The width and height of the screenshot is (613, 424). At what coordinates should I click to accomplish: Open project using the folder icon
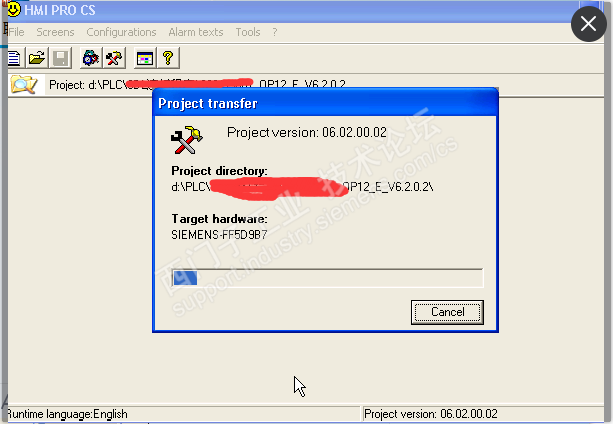tap(37, 58)
